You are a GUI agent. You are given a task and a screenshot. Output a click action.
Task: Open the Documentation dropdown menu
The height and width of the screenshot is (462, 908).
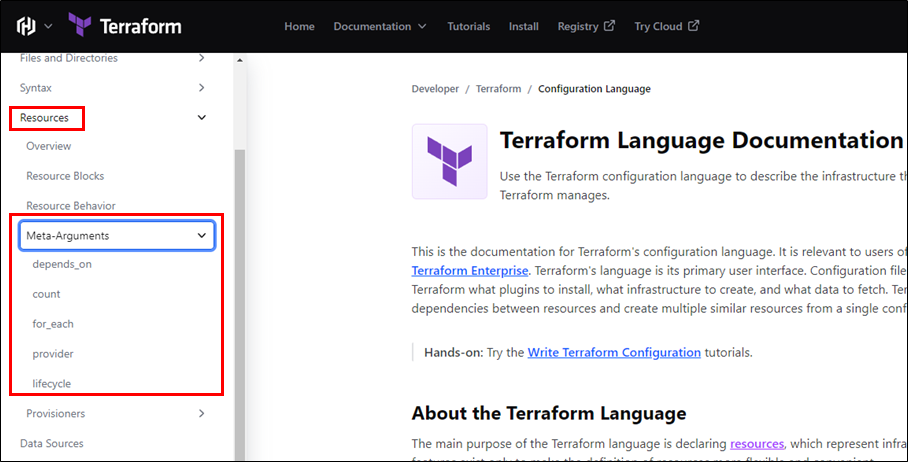tap(380, 26)
